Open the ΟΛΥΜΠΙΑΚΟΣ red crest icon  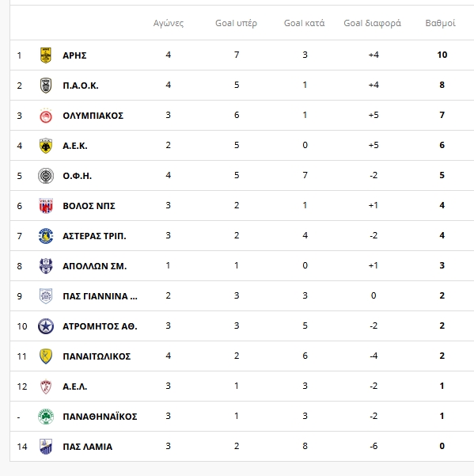pyautogui.click(x=46, y=116)
